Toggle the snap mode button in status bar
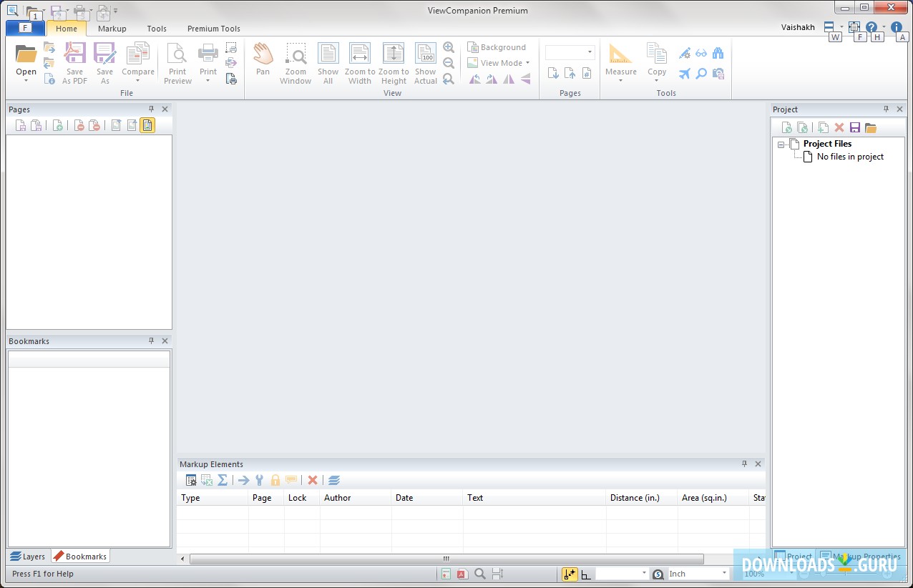Image resolution: width=913 pixels, height=588 pixels. (570, 574)
